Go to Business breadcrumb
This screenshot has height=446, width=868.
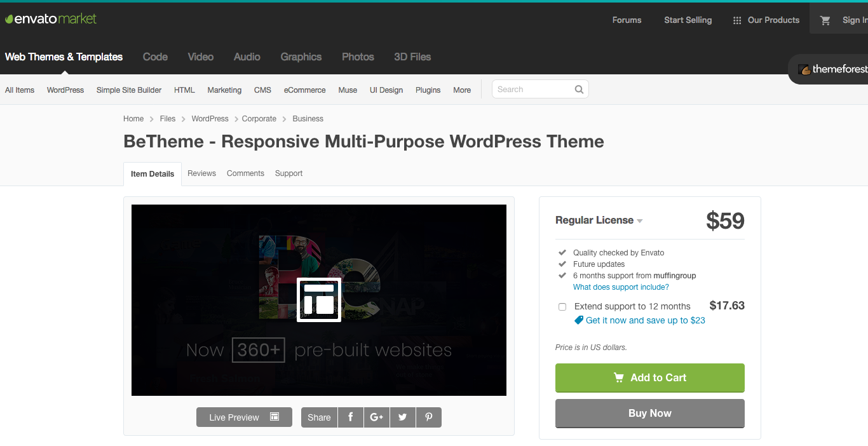click(308, 119)
